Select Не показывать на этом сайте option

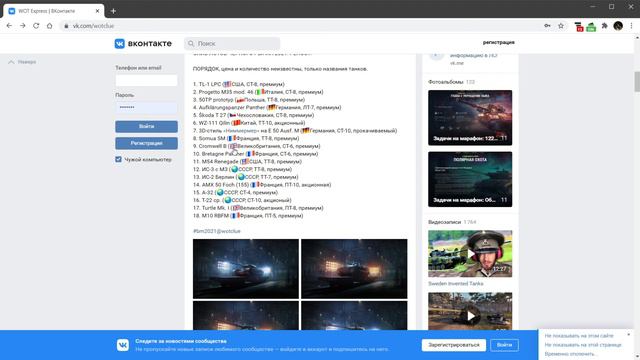579,336
